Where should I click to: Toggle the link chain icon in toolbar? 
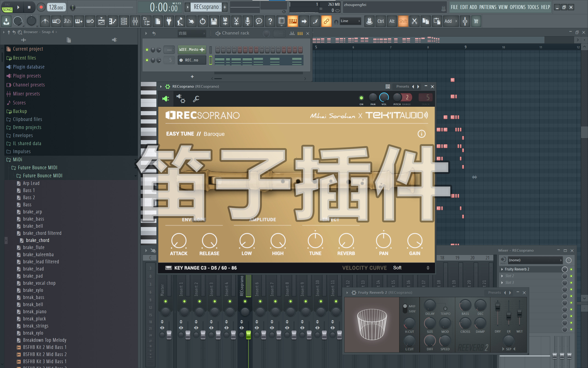coord(326,21)
